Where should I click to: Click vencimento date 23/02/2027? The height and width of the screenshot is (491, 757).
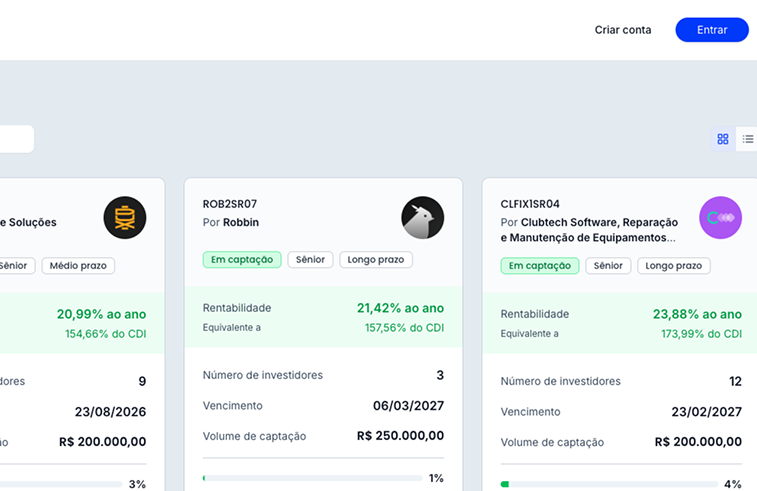pyautogui.click(x=707, y=412)
